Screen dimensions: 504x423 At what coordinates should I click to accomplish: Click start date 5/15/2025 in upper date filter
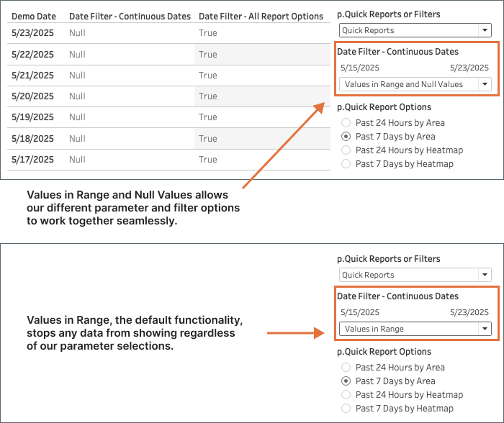[360, 68]
